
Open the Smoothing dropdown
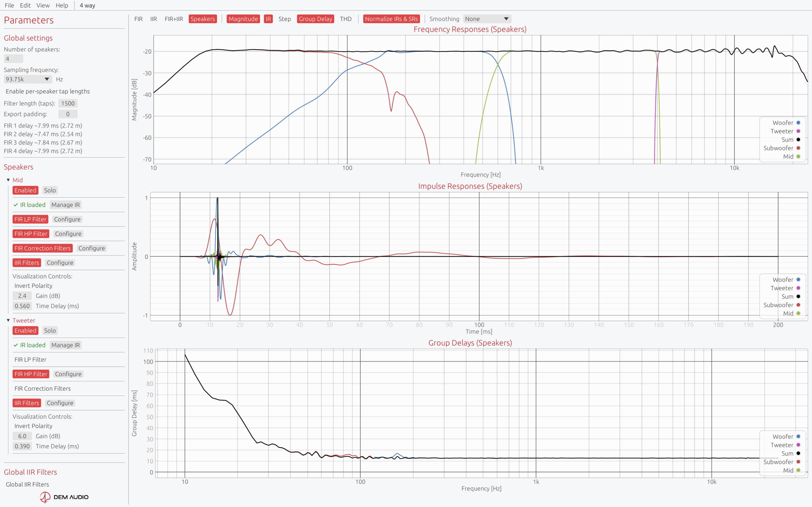(x=487, y=19)
